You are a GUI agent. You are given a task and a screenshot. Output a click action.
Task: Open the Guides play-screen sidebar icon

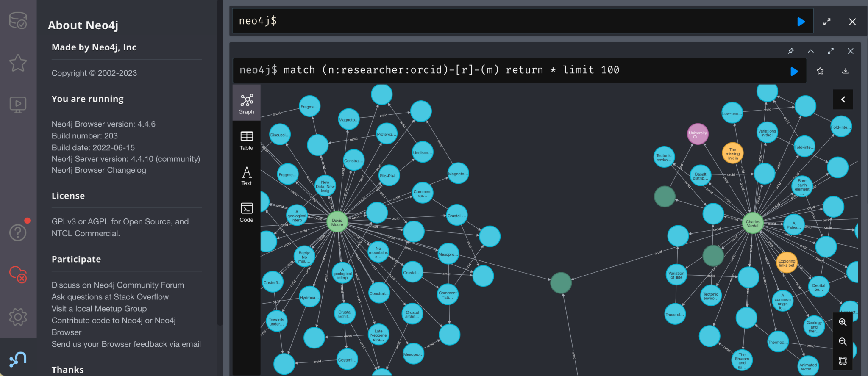(18, 105)
